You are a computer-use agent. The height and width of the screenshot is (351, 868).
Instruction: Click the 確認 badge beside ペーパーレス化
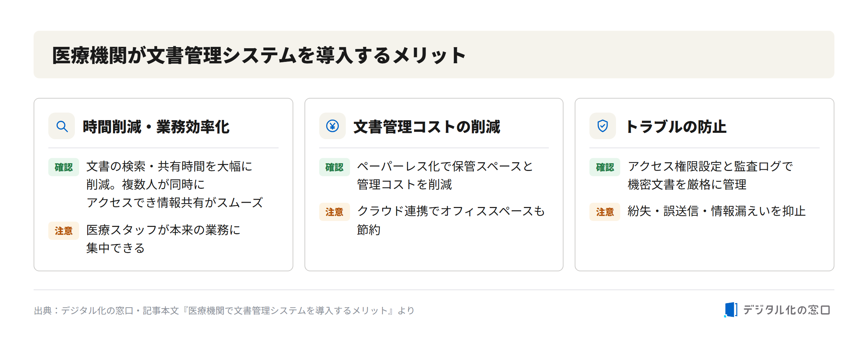(334, 167)
